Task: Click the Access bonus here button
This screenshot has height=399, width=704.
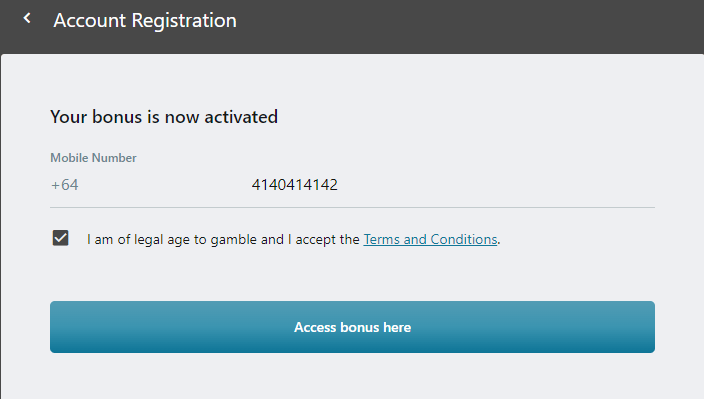Action: 352,327
